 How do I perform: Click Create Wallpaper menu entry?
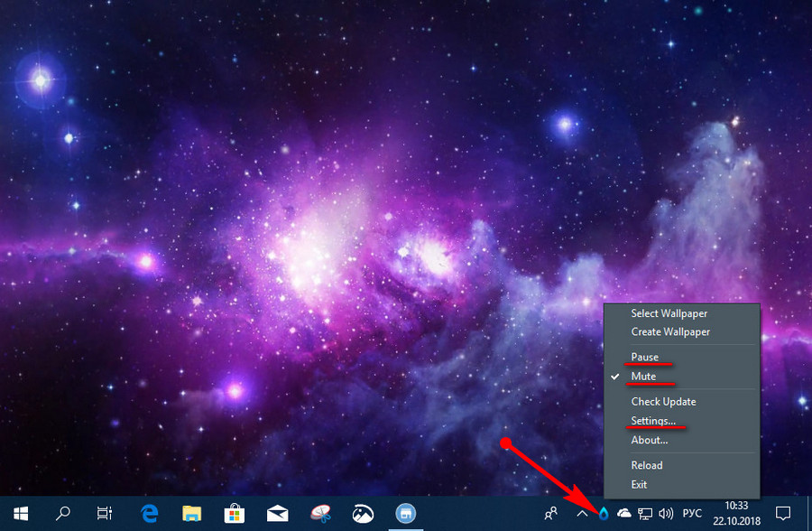tap(670, 331)
